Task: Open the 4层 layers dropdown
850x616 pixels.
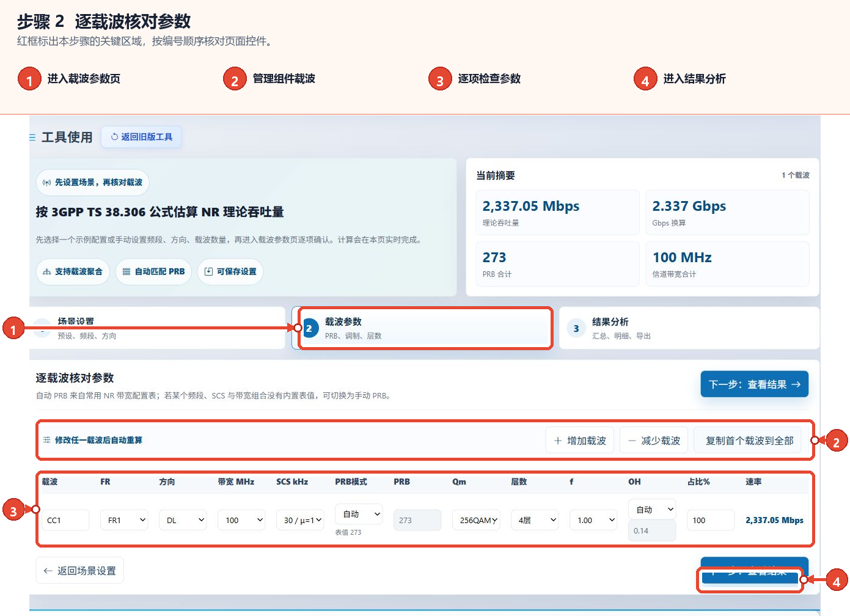Action: click(535, 520)
